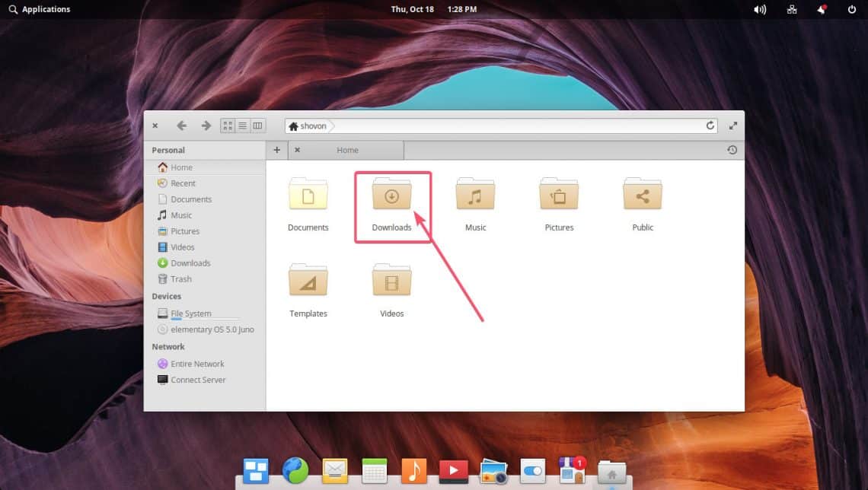The width and height of the screenshot is (868, 490).
Task: Switch to list view mode
Action: (242, 126)
